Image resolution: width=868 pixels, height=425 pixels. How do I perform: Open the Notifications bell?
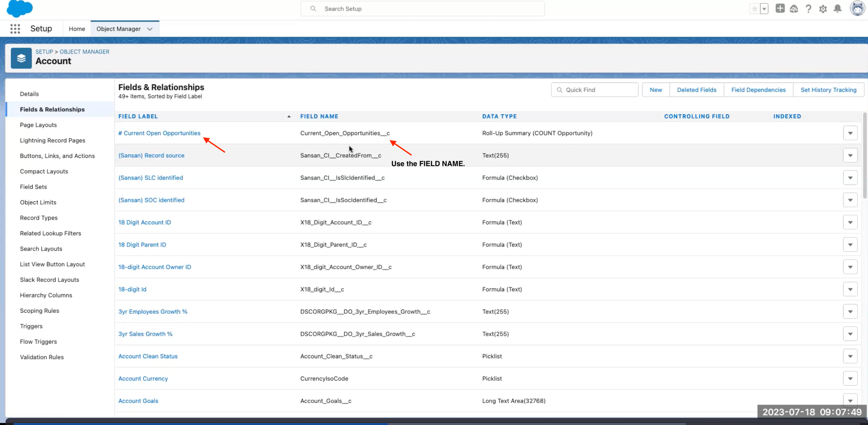pyautogui.click(x=837, y=9)
